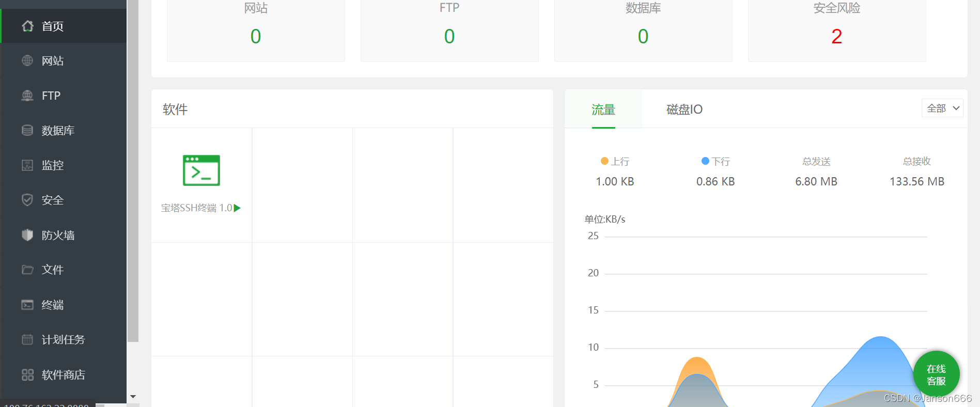Click the 宝塔SSH终端 1.0 label
Screen dimensions: 980x407
coord(196,208)
